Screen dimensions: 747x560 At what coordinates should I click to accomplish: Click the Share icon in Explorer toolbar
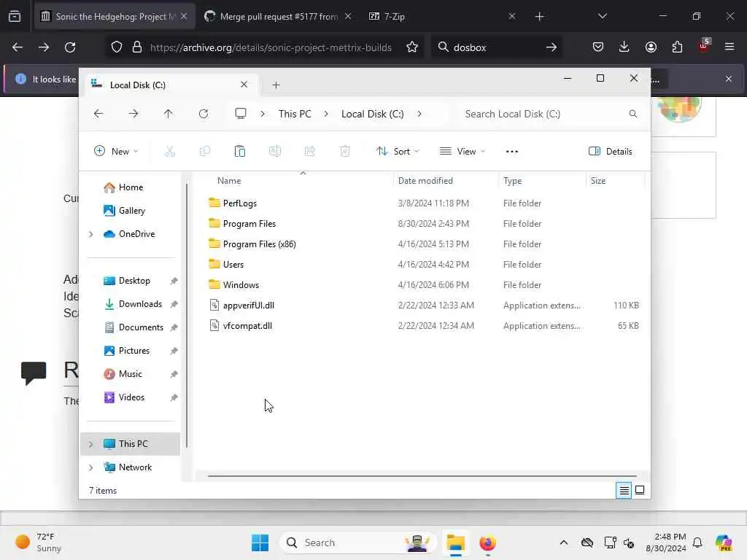click(309, 152)
